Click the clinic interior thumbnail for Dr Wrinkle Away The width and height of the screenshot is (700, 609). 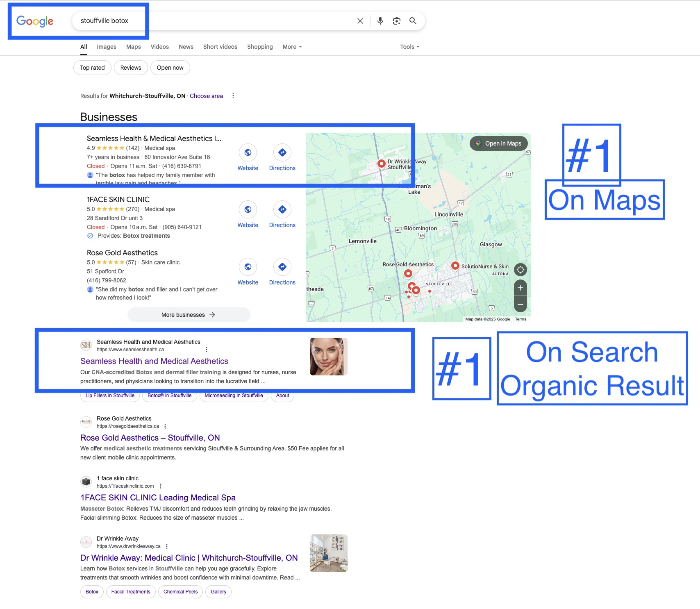(x=329, y=553)
